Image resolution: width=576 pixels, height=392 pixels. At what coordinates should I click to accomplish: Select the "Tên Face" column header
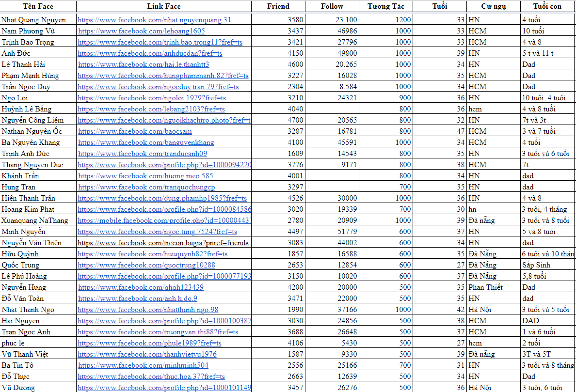(38, 6)
